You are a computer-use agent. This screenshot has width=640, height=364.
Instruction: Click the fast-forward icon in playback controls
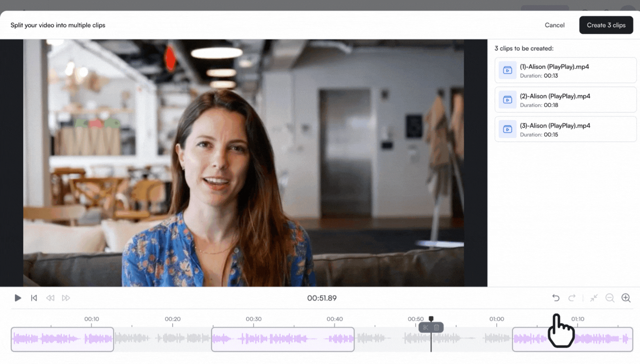(x=66, y=298)
